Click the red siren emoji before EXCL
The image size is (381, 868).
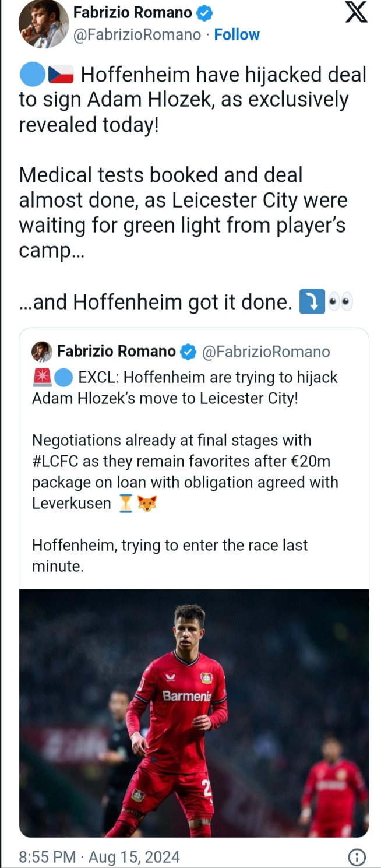(41, 378)
